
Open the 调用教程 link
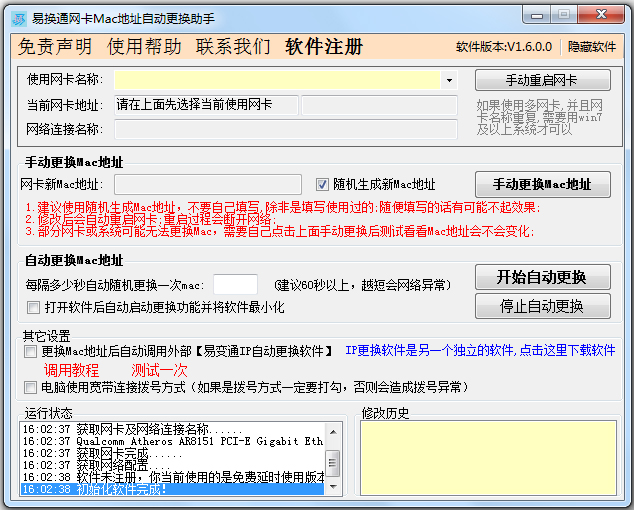71,370
